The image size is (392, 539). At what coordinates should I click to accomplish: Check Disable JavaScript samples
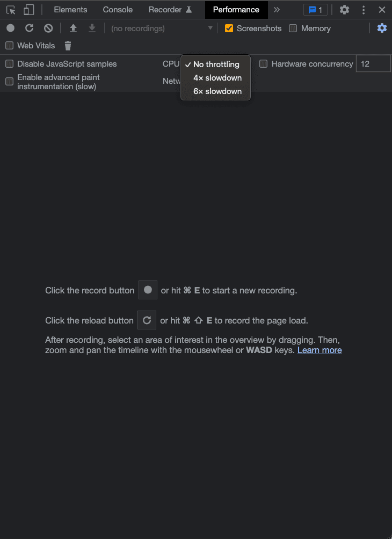9,63
